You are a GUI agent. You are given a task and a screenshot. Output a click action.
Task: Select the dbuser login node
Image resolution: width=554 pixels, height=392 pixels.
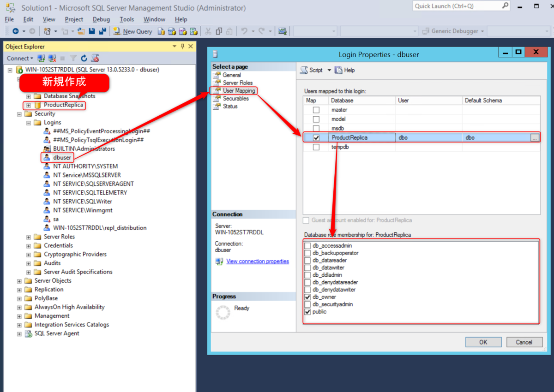tap(62, 158)
